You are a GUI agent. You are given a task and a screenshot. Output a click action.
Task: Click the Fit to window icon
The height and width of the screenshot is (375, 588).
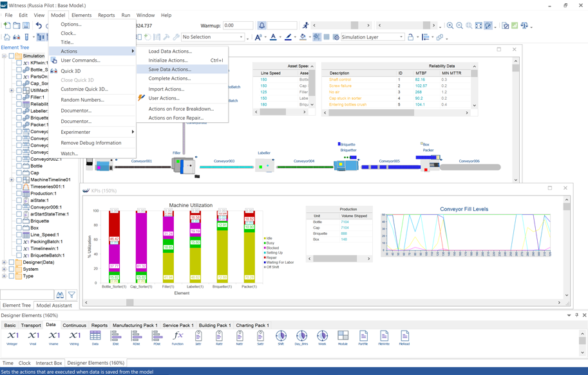click(x=479, y=26)
